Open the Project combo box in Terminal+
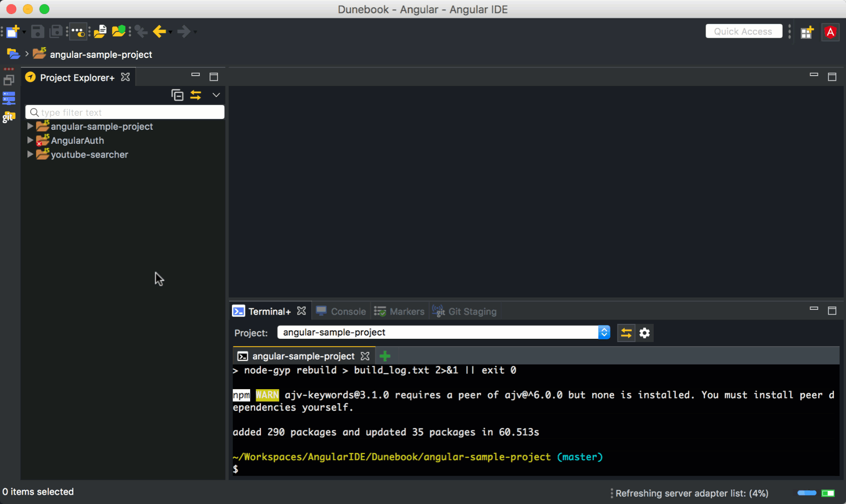The height and width of the screenshot is (504, 846). [x=444, y=332]
